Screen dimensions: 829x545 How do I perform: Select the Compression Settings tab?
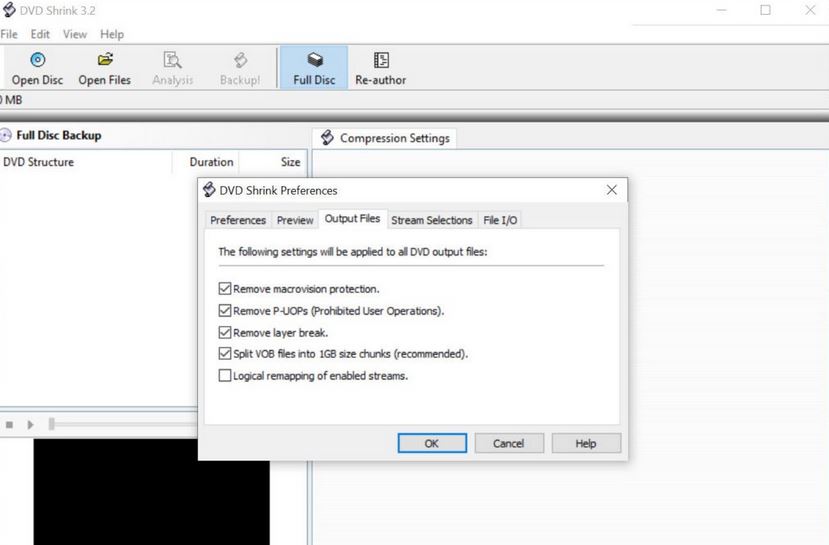point(385,138)
